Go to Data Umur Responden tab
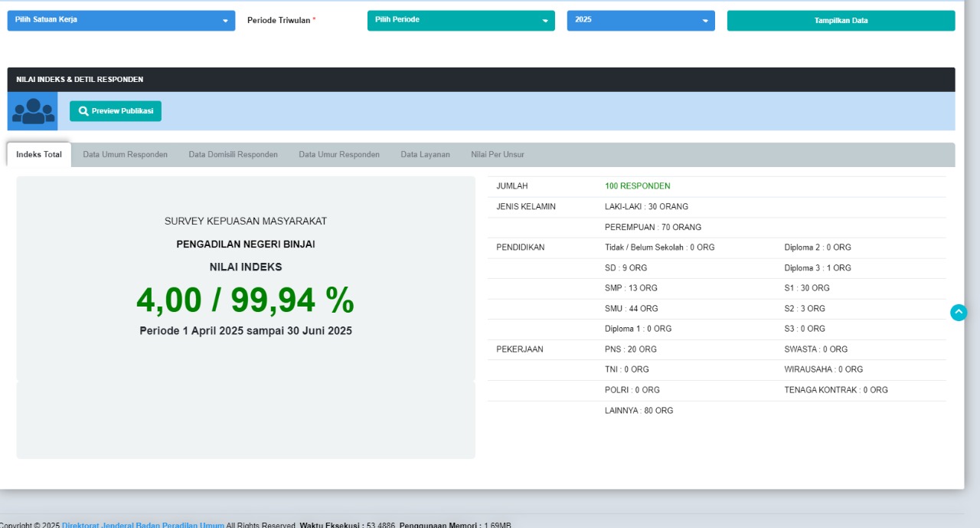This screenshot has width=980, height=528. tap(339, 155)
